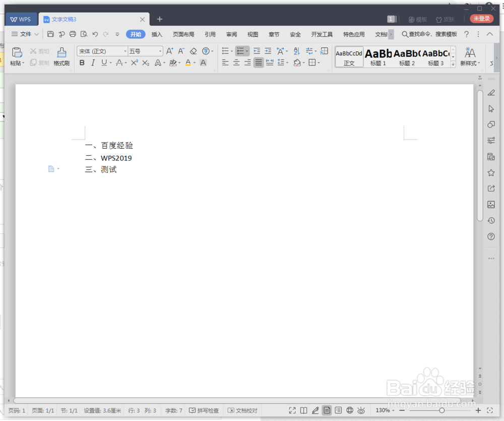The width and height of the screenshot is (504, 421).
Task: Toggle Align Right
Action: pyautogui.click(x=247, y=63)
